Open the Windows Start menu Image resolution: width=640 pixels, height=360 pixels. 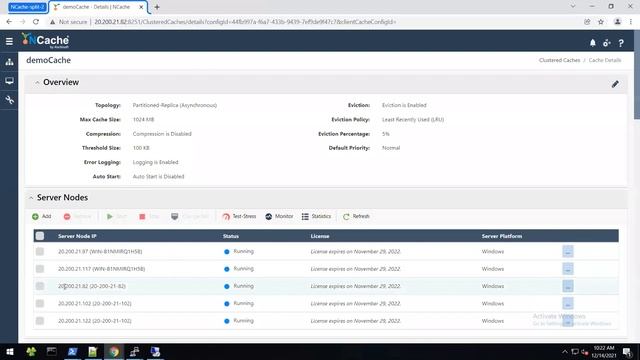click(10, 351)
